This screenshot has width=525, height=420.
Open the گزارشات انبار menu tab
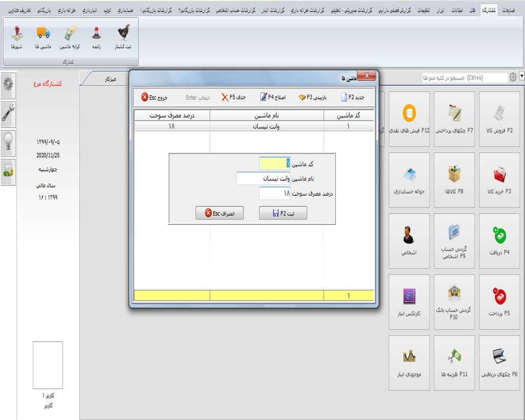point(273,10)
